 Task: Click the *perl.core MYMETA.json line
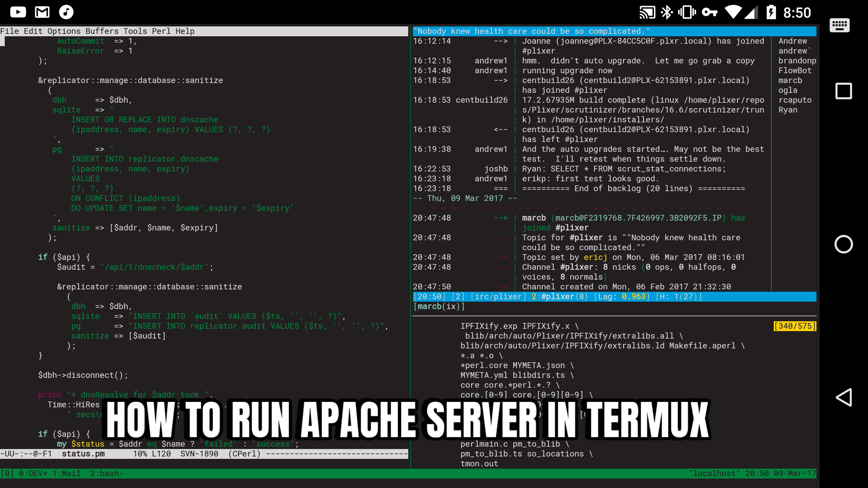pos(517,365)
